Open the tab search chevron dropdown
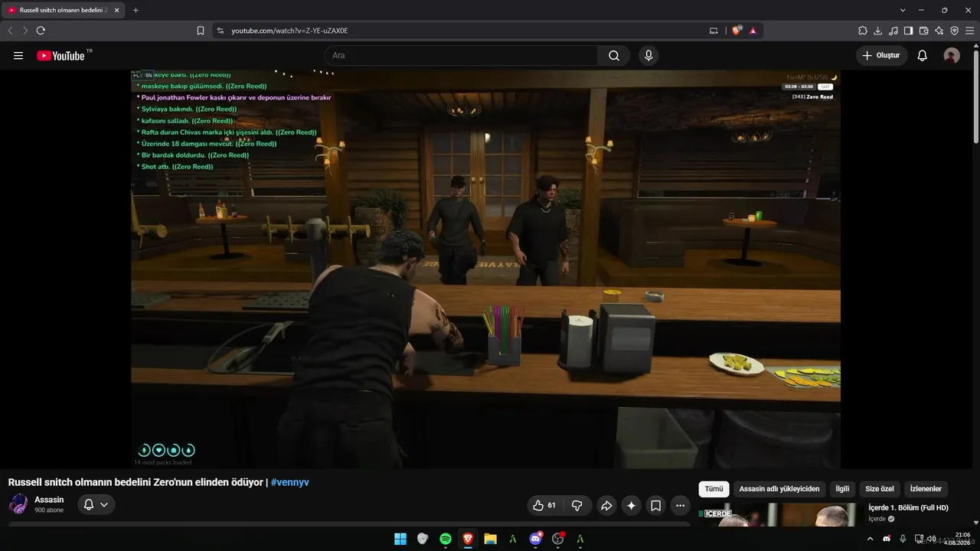Image resolution: width=980 pixels, height=551 pixels. tap(903, 10)
